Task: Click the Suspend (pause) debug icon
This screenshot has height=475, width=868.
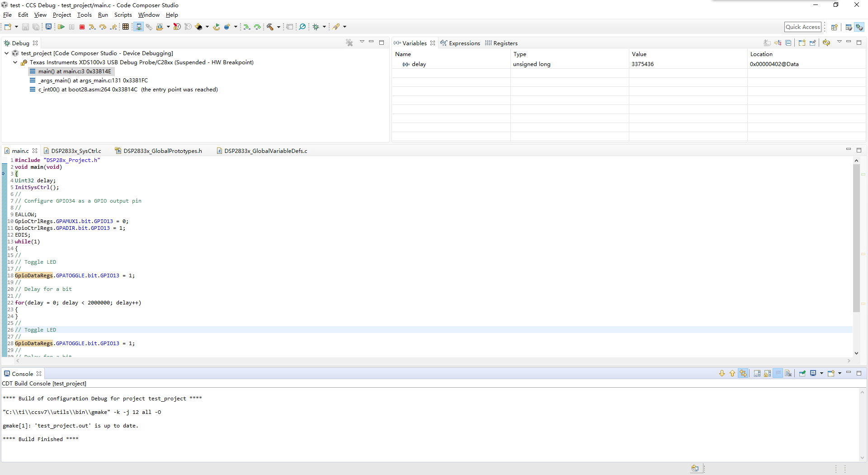Action: 71,27
